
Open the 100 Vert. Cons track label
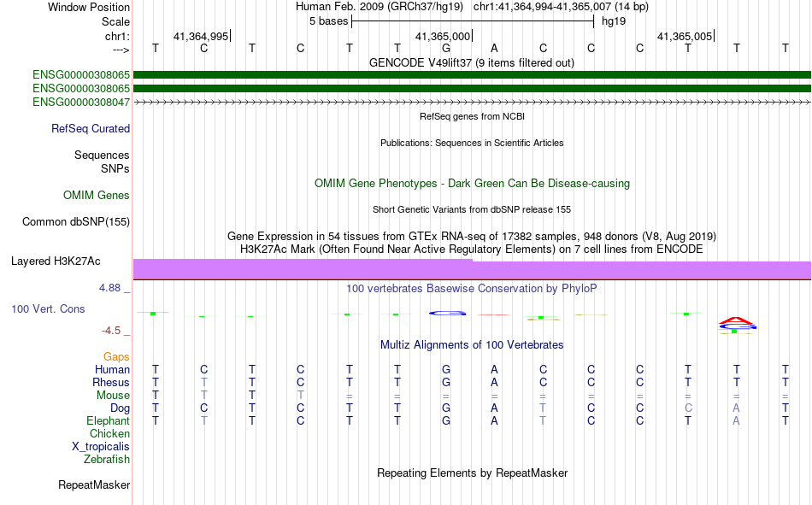(48, 308)
